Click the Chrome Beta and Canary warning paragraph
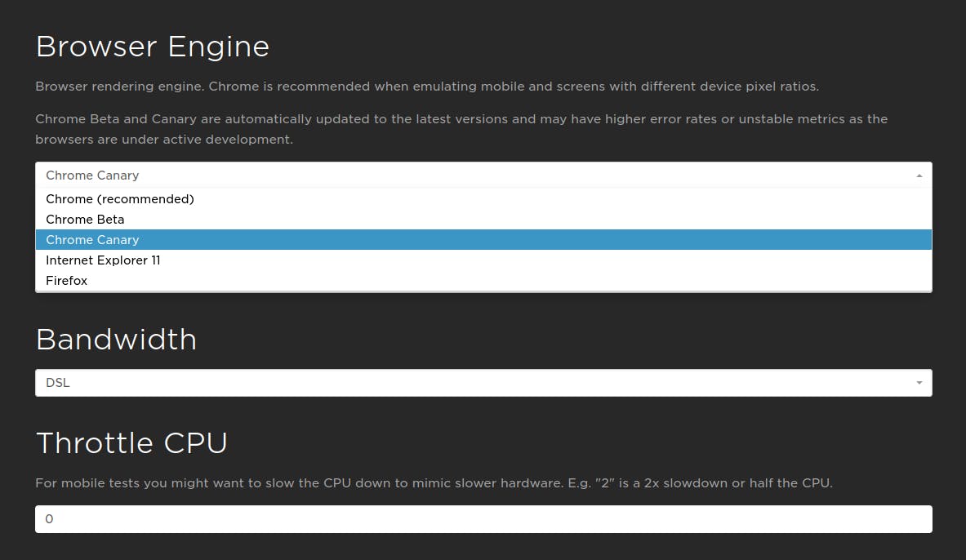The height and width of the screenshot is (560, 966). [461, 119]
